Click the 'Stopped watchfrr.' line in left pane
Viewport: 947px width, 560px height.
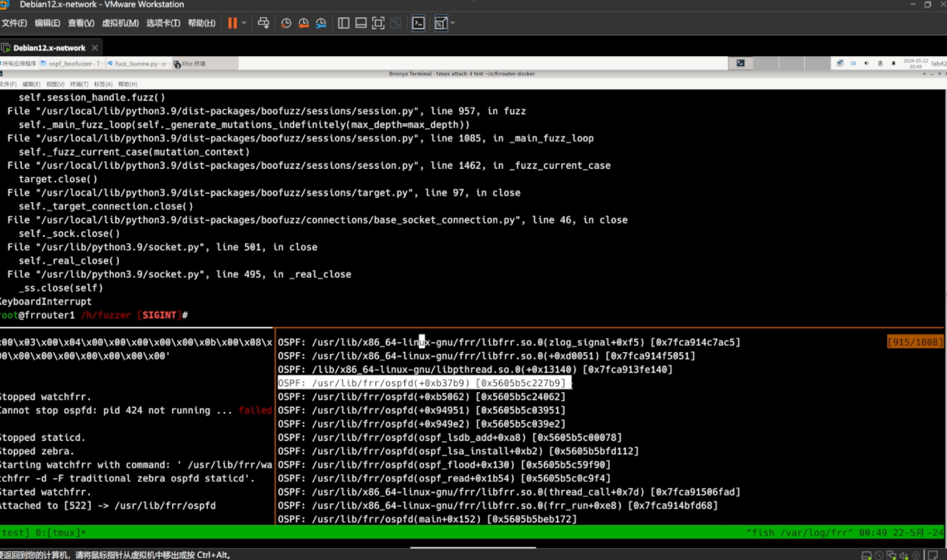(x=45, y=397)
